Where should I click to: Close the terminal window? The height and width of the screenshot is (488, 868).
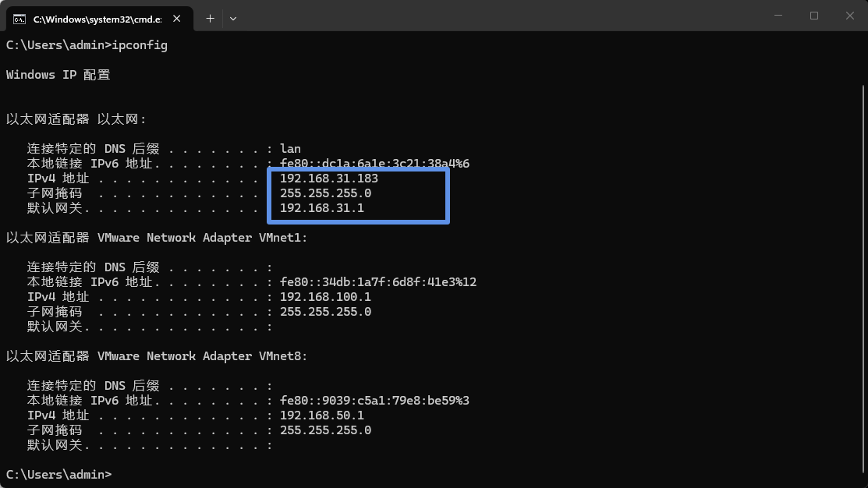pos(849,16)
